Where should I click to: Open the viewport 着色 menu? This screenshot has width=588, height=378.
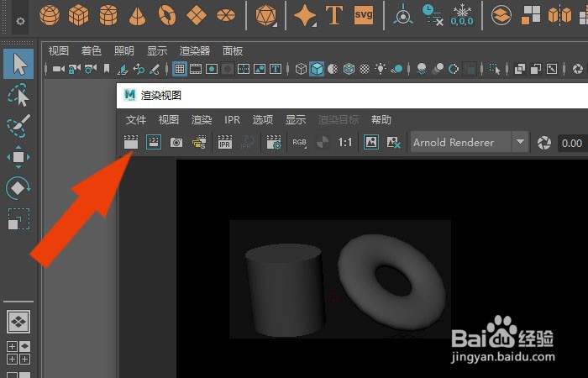[x=91, y=50]
